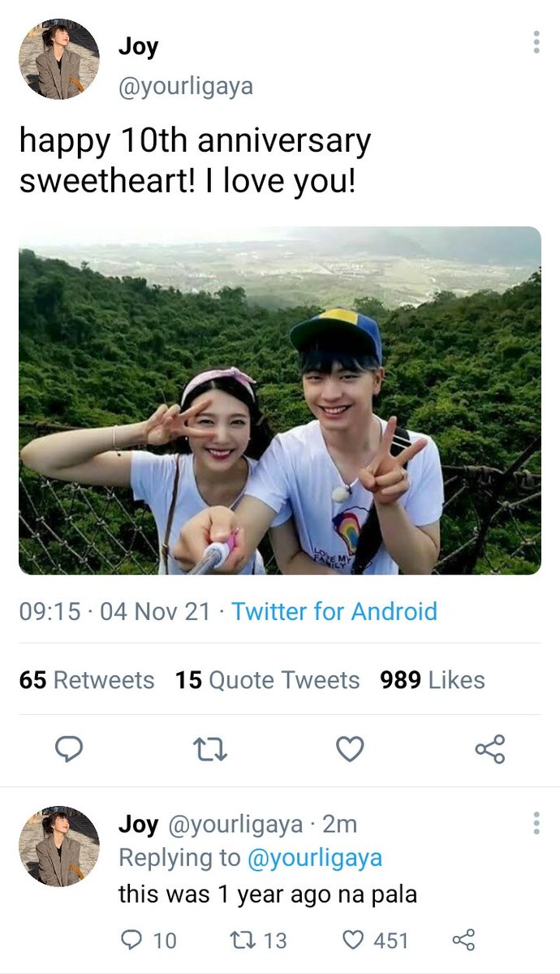The width and height of the screenshot is (560, 974).
Task: Open the attached selfie photo
Action: pos(280,401)
